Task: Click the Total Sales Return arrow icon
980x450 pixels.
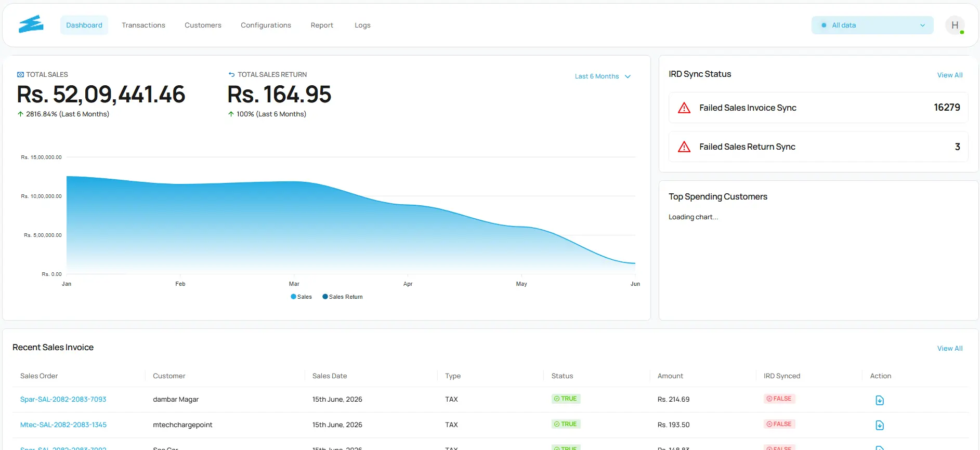Action: tap(231, 75)
